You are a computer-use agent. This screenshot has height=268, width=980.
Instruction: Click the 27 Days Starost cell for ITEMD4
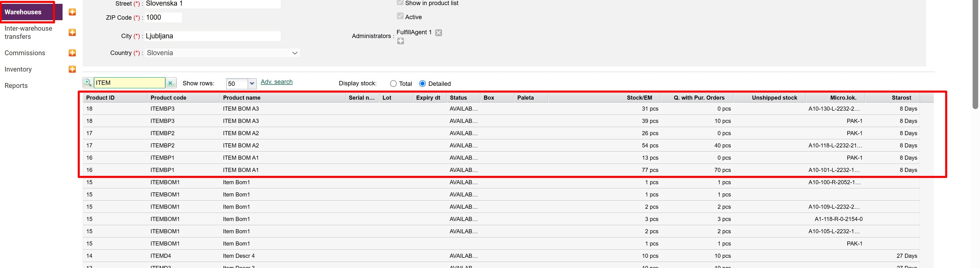coord(906,256)
